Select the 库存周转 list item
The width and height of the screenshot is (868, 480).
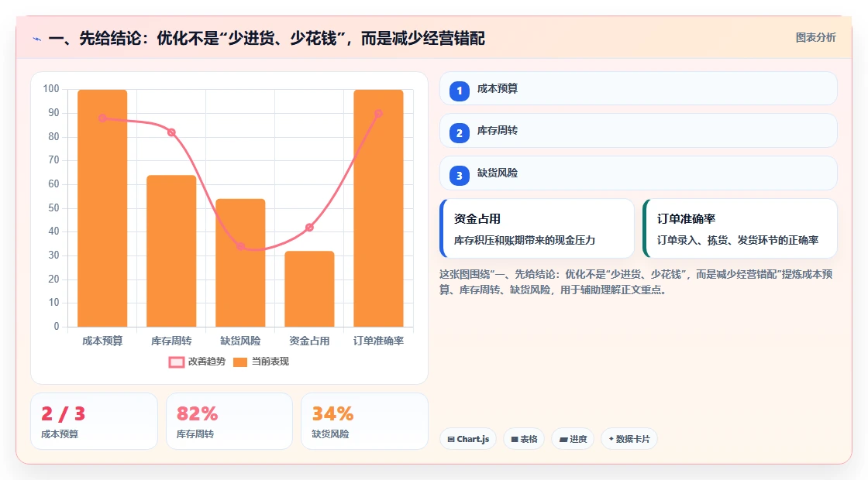639,131
